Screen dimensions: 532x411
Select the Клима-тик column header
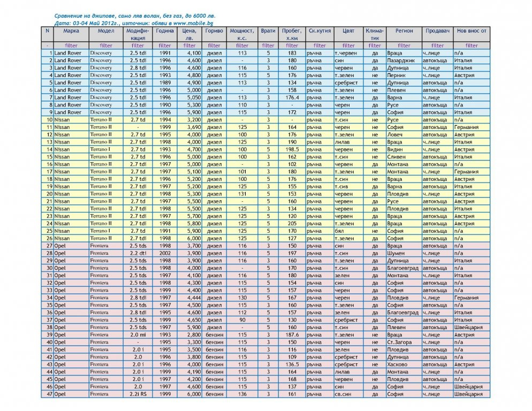coord(375,34)
